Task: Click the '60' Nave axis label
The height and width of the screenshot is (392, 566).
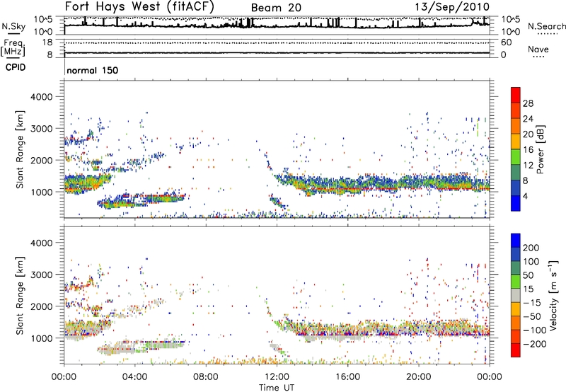Action: [506, 42]
